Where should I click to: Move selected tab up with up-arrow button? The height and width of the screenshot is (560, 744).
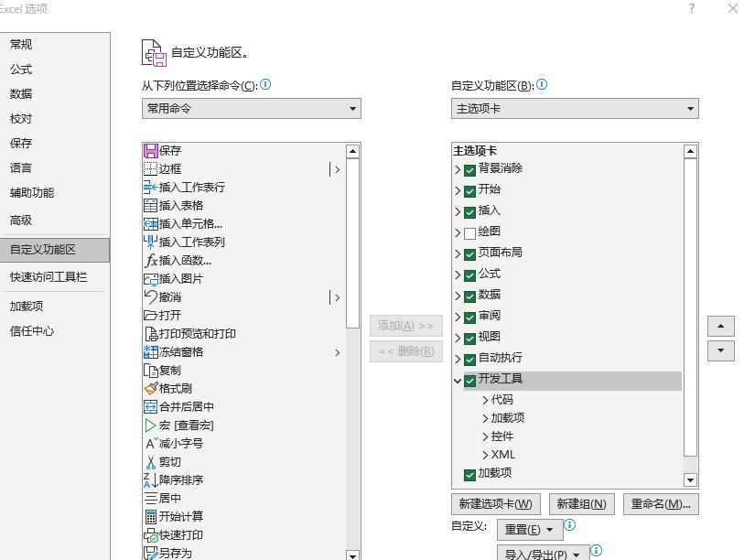point(721,326)
